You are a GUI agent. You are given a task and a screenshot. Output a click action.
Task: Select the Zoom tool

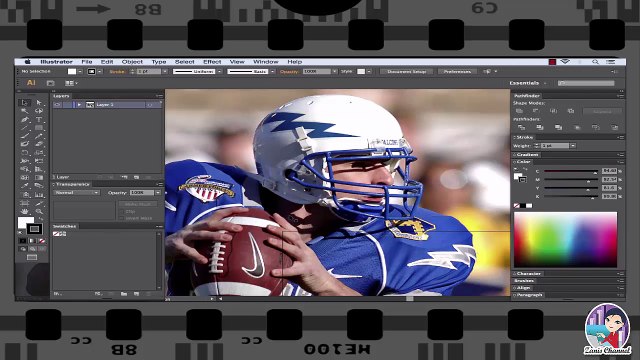(x=39, y=211)
